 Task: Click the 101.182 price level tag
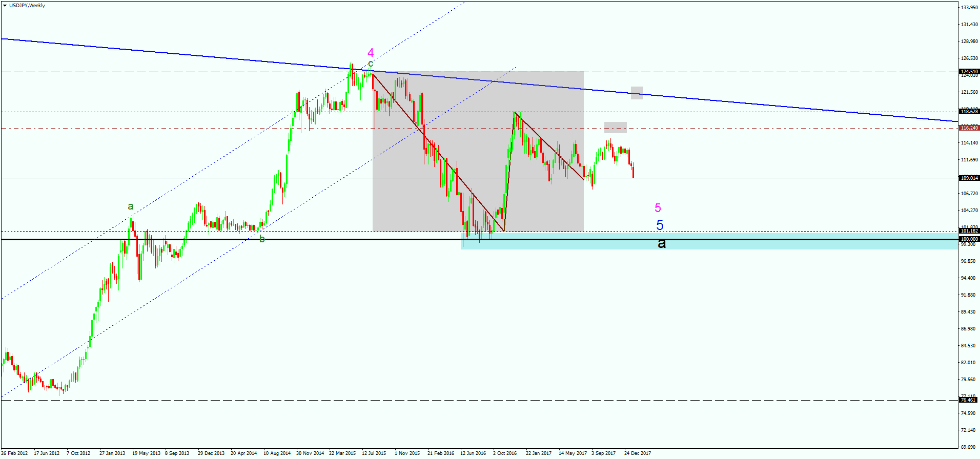969,231
